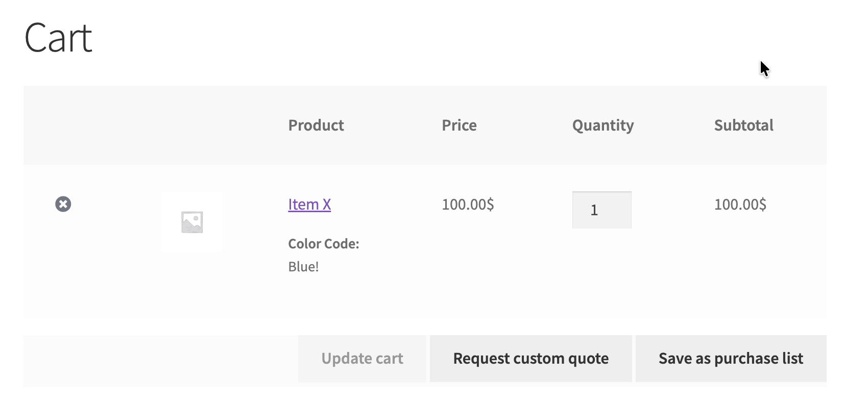Click the Subtotal column header
This screenshot has width=868, height=405.
[743, 125]
